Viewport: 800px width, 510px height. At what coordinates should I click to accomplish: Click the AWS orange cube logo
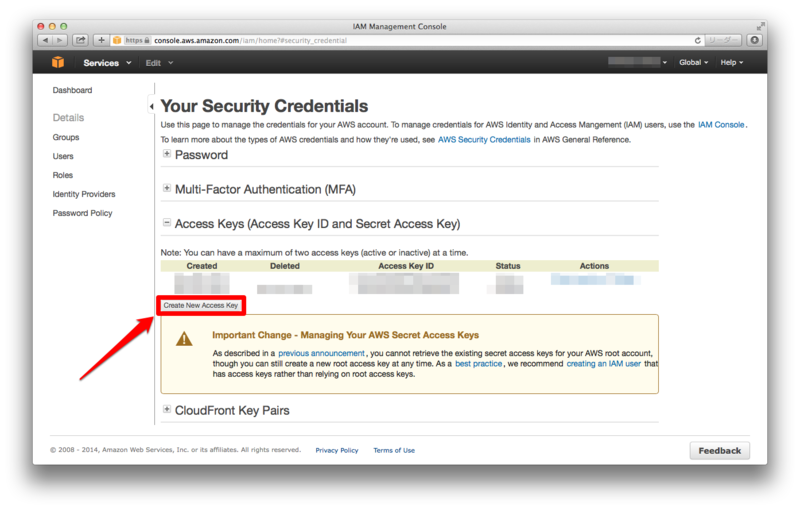click(x=58, y=62)
